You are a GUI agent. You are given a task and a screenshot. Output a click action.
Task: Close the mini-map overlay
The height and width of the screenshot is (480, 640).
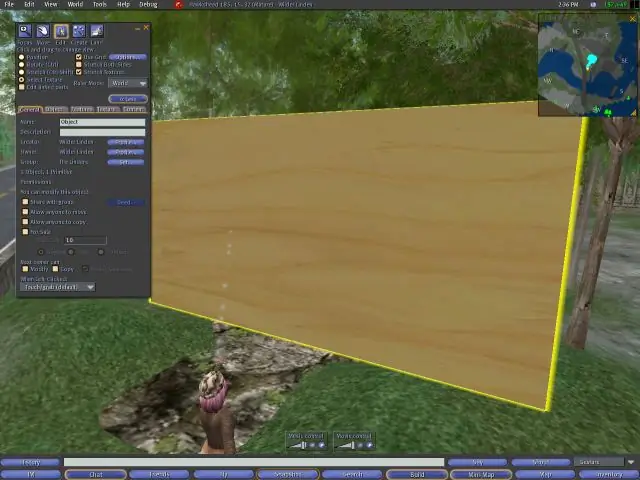[633, 19]
